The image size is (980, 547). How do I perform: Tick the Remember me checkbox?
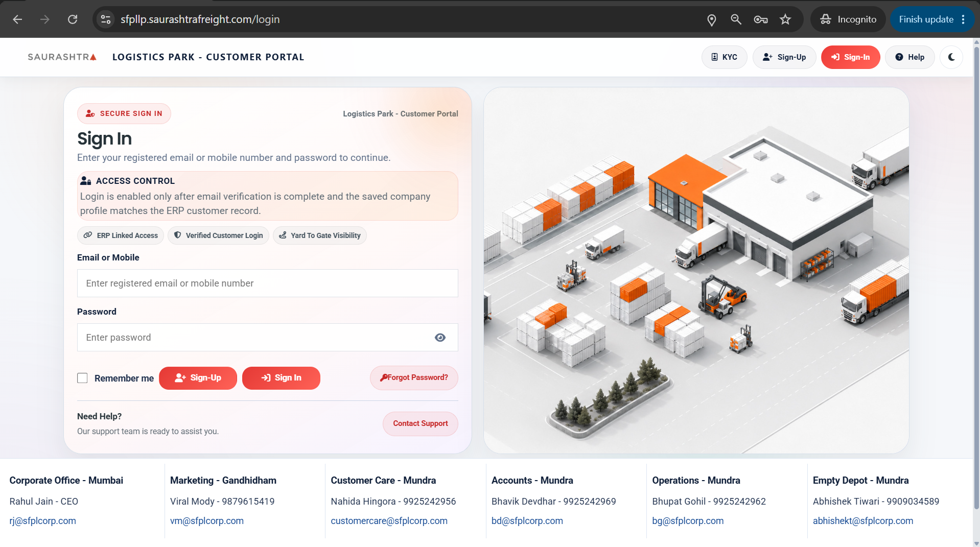click(x=82, y=378)
